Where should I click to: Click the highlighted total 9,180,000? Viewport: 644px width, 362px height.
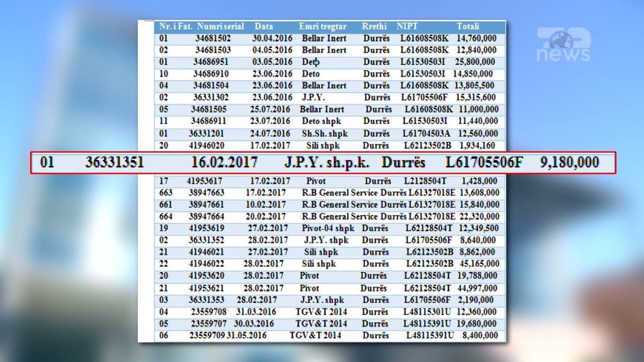pyautogui.click(x=570, y=162)
